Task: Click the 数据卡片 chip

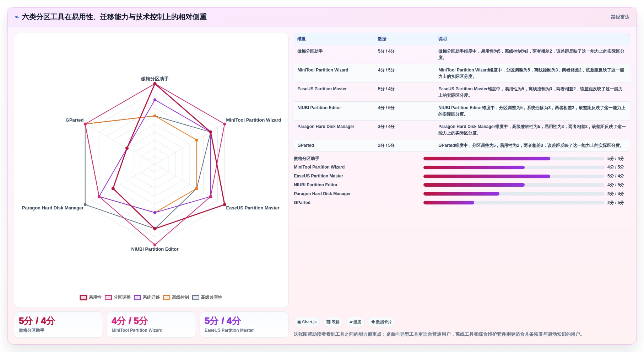Action: (381, 322)
